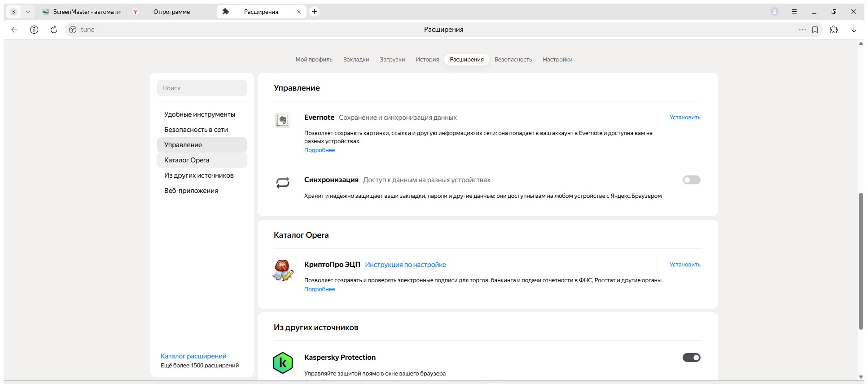Switch to the 'О программе' tab
The width and height of the screenshot is (868, 384).
click(171, 12)
